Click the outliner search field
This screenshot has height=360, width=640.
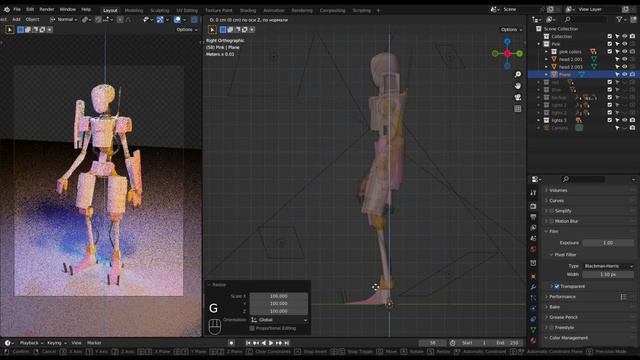click(x=585, y=19)
